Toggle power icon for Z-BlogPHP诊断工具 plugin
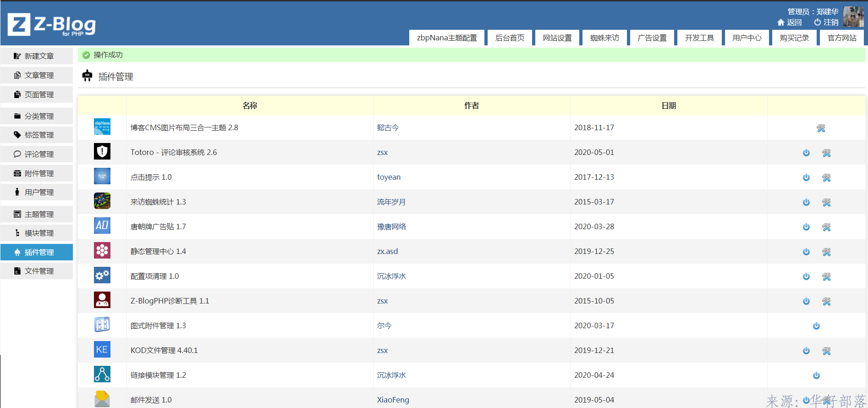This screenshot has width=868, height=408. tap(806, 301)
